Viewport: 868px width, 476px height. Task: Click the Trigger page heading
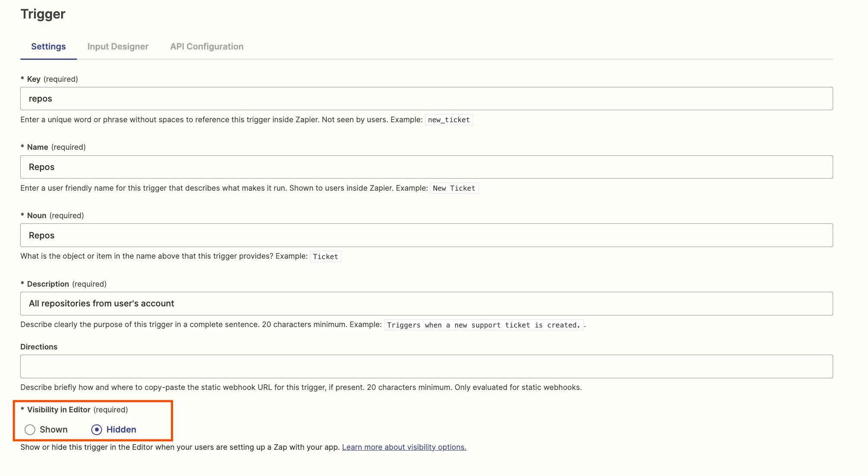click(x=43, y=14)
